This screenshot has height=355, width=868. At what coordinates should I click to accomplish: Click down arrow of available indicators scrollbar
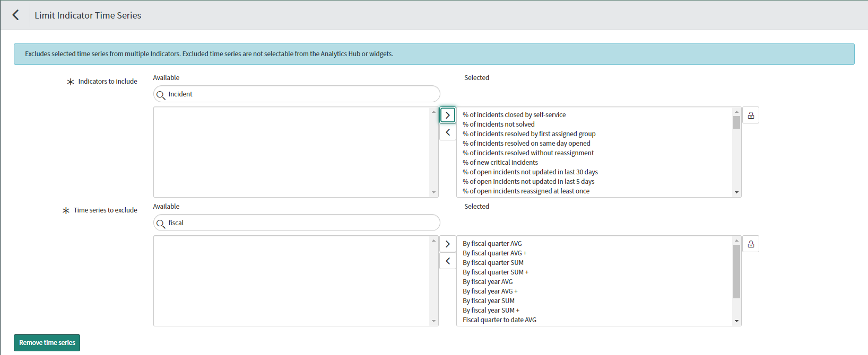[x=434, y=192]
